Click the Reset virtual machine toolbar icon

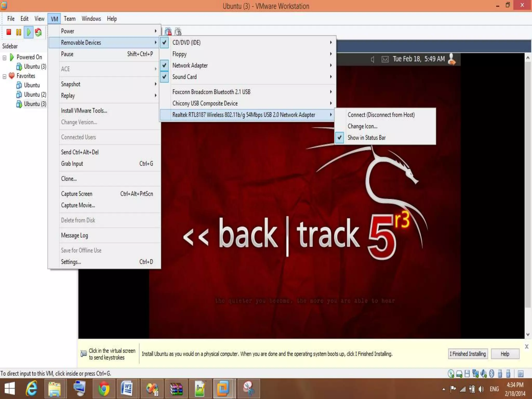(38, 32)
